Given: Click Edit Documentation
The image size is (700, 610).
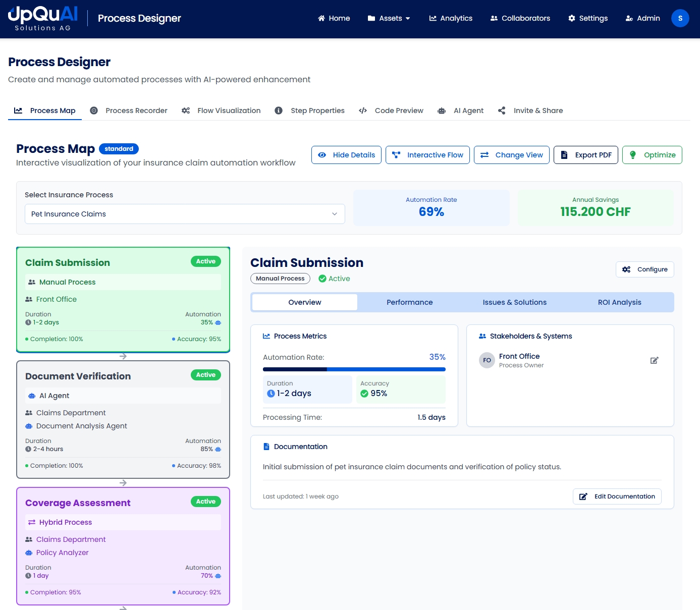Looking at the screenshot, I should tap(617, 496).
